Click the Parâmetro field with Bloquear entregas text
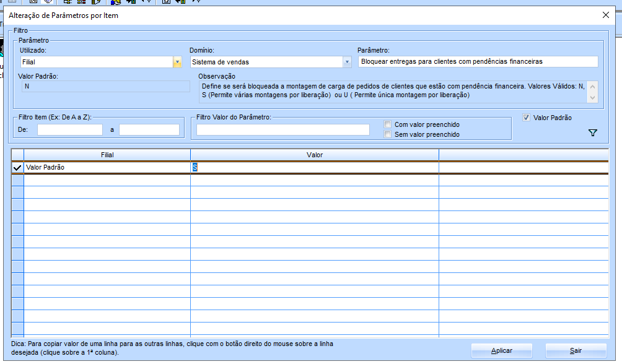622x364 pixels. [x=478, y=61]
